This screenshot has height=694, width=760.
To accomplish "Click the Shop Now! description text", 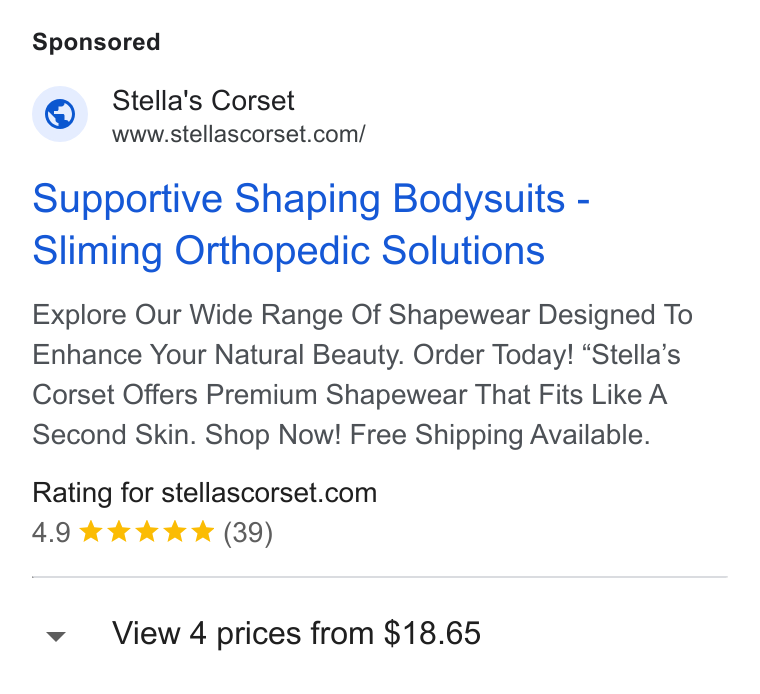I will point(273,435).
